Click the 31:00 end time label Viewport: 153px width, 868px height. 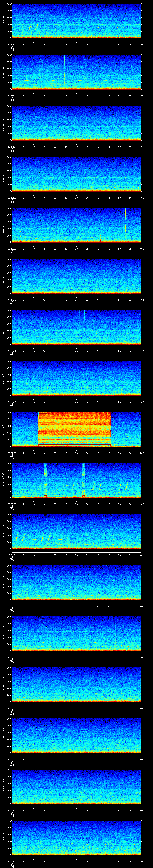tap(141, 861)
